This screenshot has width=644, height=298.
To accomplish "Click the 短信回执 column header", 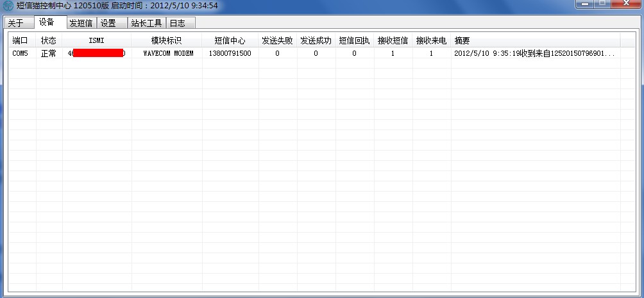I will coord(355,40).
